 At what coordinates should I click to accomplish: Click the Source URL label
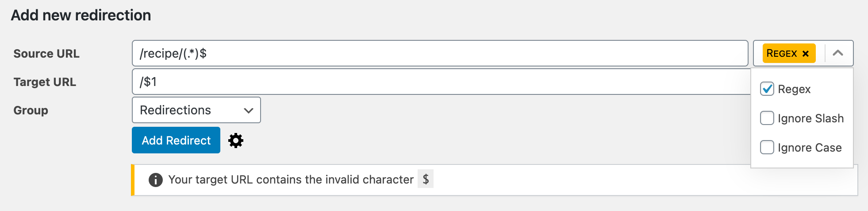tap(46, 54)
